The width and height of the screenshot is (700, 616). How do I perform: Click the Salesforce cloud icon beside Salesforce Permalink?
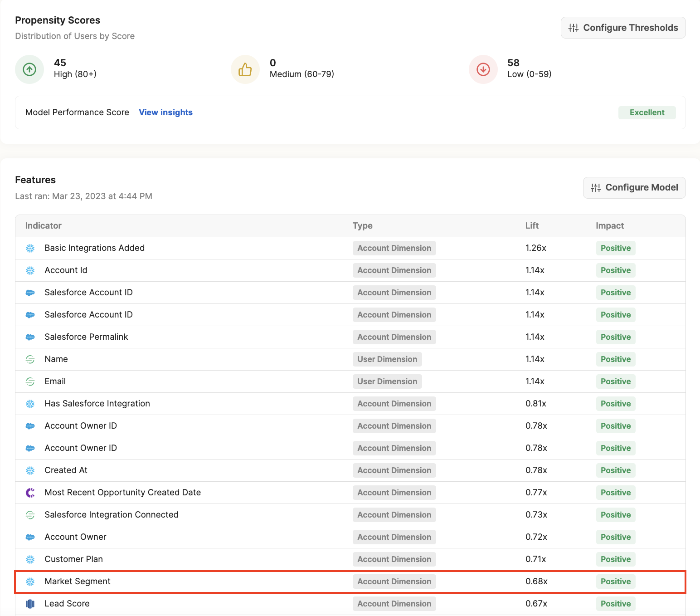coord(30,337)
